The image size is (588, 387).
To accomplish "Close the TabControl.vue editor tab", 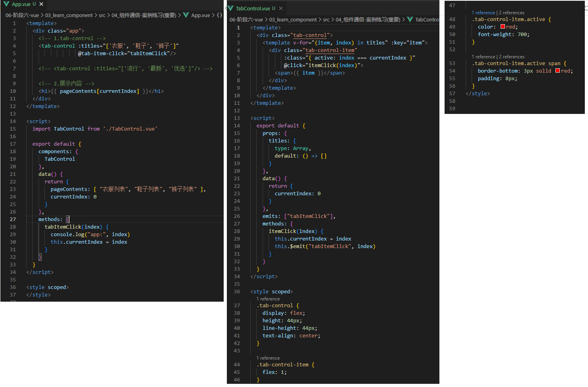I will [x=281, y=8].
